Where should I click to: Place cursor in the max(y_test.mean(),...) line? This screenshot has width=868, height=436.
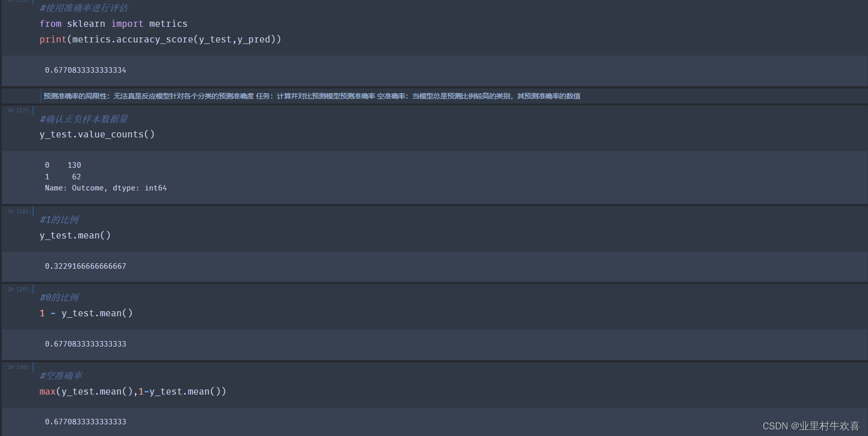132,392
